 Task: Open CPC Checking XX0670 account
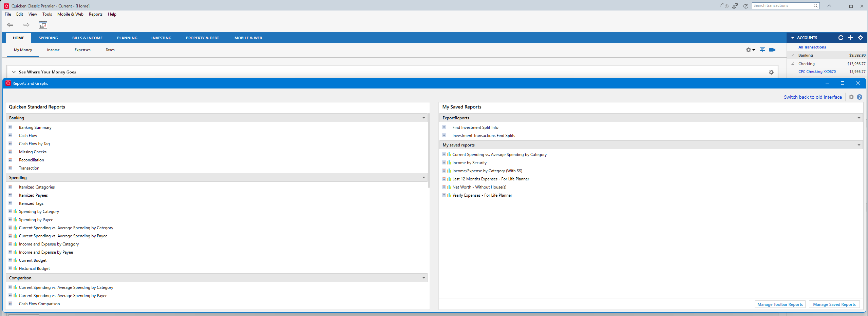[817, 72]
